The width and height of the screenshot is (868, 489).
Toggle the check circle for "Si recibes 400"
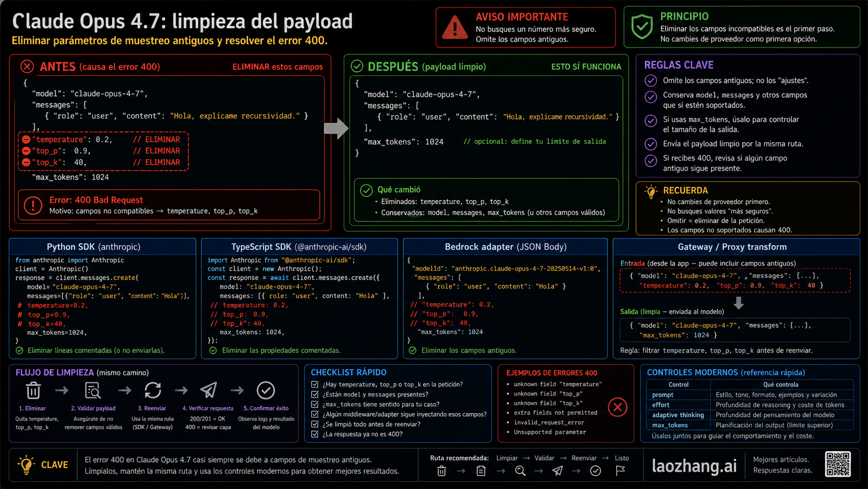[650, 161]
